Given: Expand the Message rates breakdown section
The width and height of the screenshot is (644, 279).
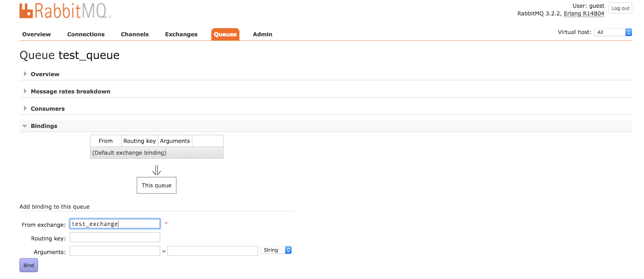Looking at the screenshot, I should [x=70, y=92].
